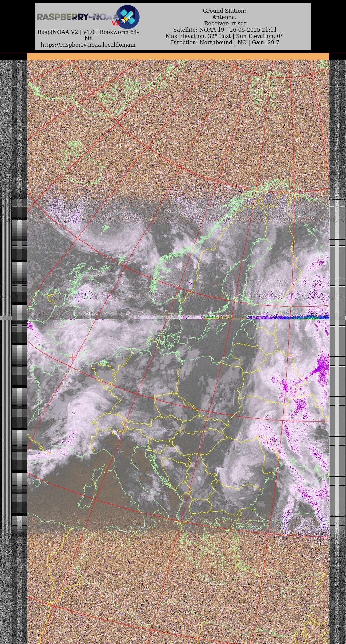Click the 'Max Elevation: 32° East' line

coord(224,36)
